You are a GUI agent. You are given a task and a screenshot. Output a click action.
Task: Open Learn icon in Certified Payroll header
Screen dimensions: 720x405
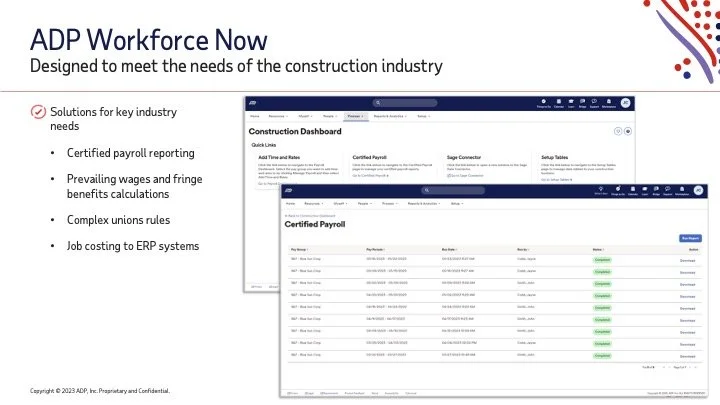pyautogui.click(x=645, y=191)
